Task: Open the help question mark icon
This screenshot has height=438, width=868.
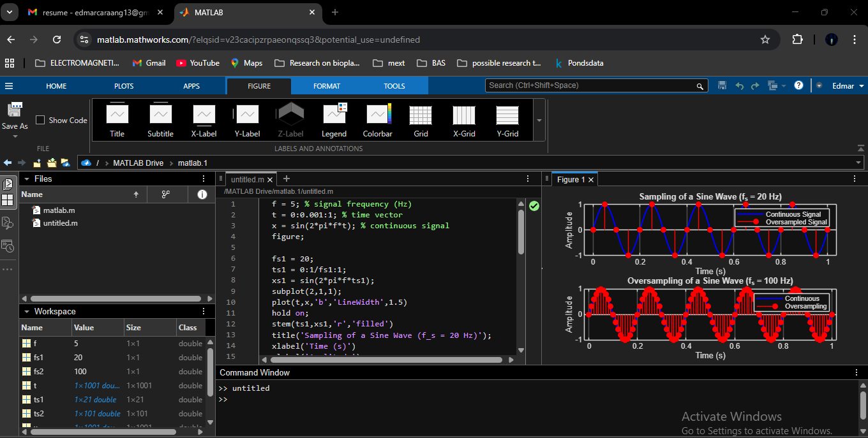Action: (x=798, y=85)
